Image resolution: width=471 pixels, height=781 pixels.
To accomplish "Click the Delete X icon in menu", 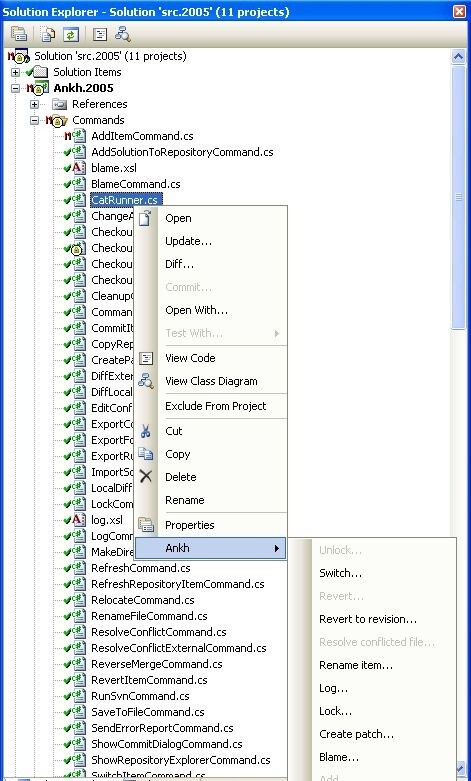I will [145, 477].
